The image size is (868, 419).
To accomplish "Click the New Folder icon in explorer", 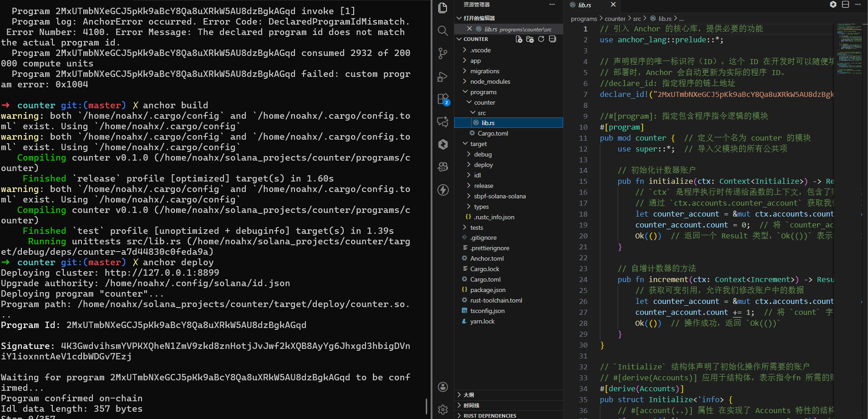I will pos(530,39).
